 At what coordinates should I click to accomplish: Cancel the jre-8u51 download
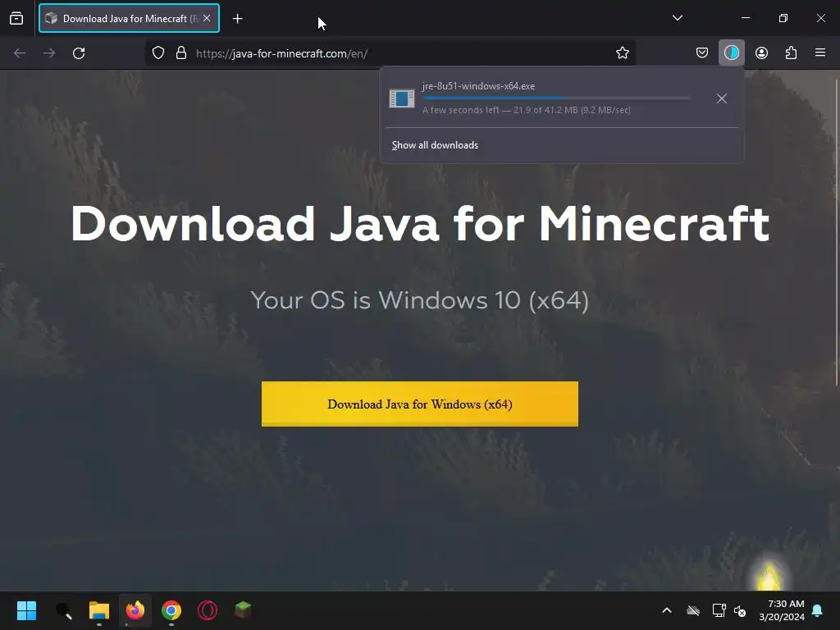[x=722, y=98]
